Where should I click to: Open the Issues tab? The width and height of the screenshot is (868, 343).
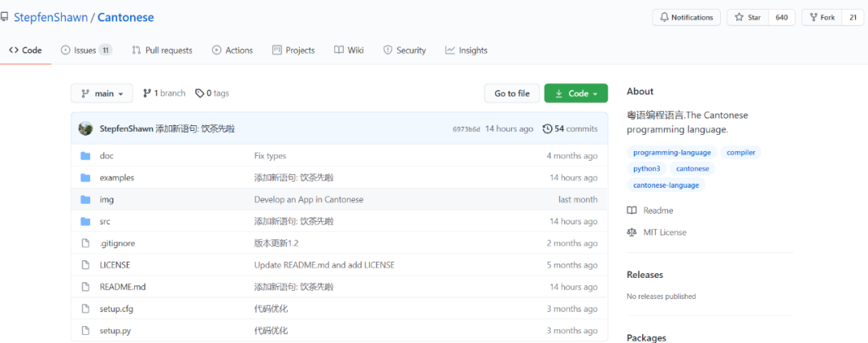point(86,51)
